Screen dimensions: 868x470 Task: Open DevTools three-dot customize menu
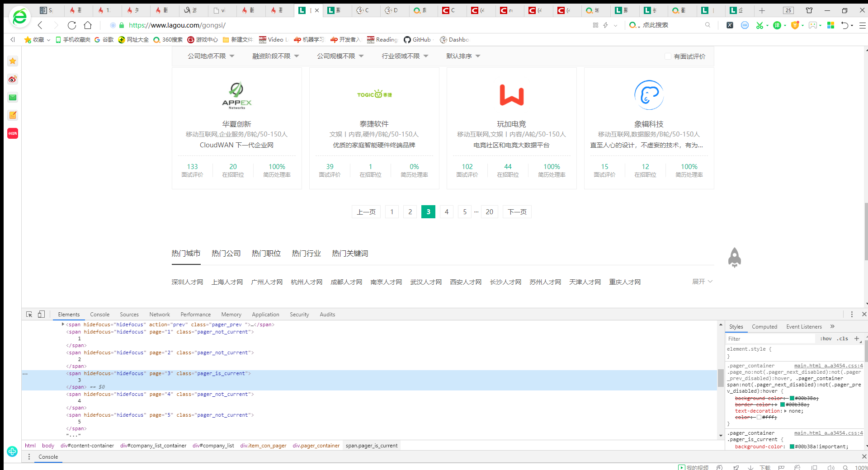point(852,314)
